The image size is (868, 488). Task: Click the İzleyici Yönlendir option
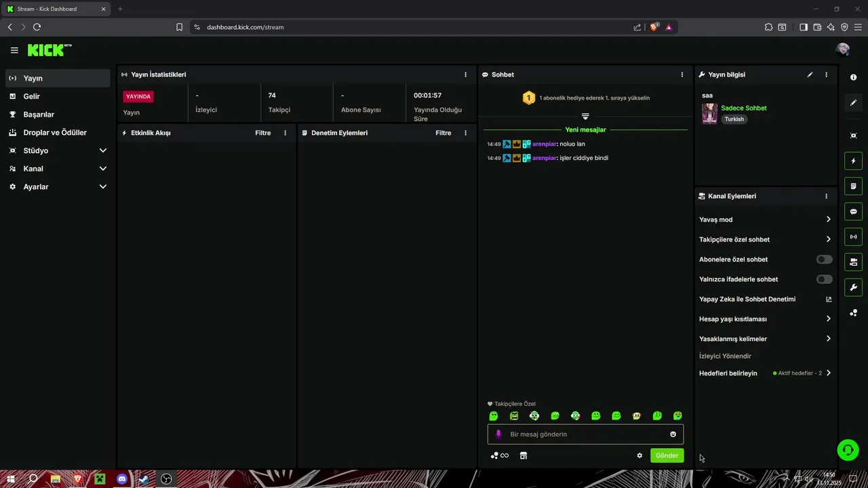click(x=725, y=356)
